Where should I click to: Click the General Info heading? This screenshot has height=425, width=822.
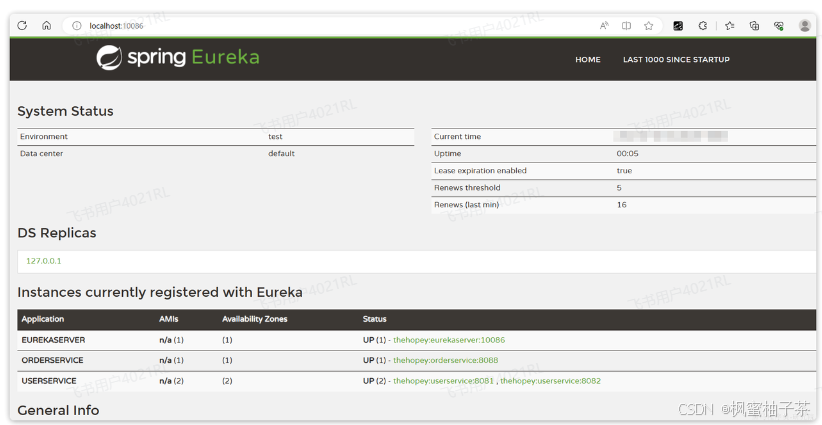[58, 410]
